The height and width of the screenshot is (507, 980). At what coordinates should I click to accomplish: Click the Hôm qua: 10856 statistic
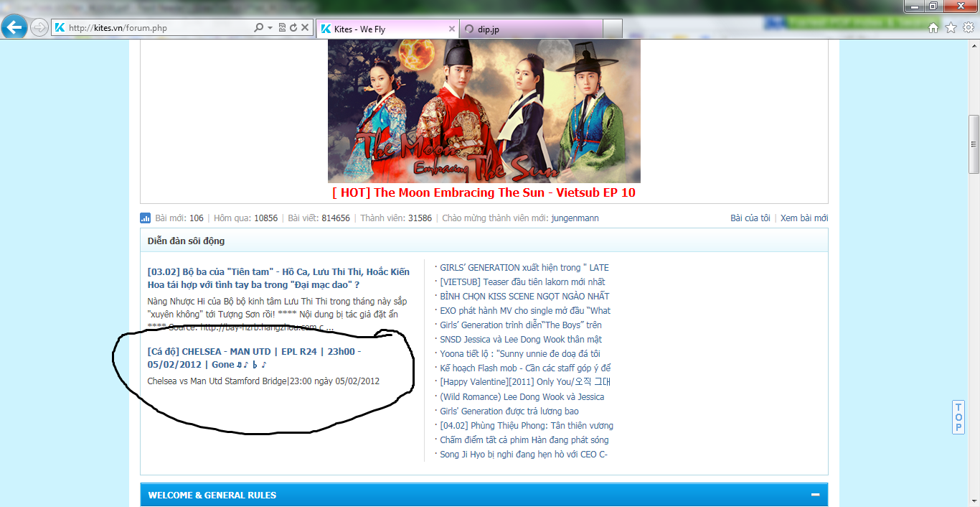click(245, 218)
